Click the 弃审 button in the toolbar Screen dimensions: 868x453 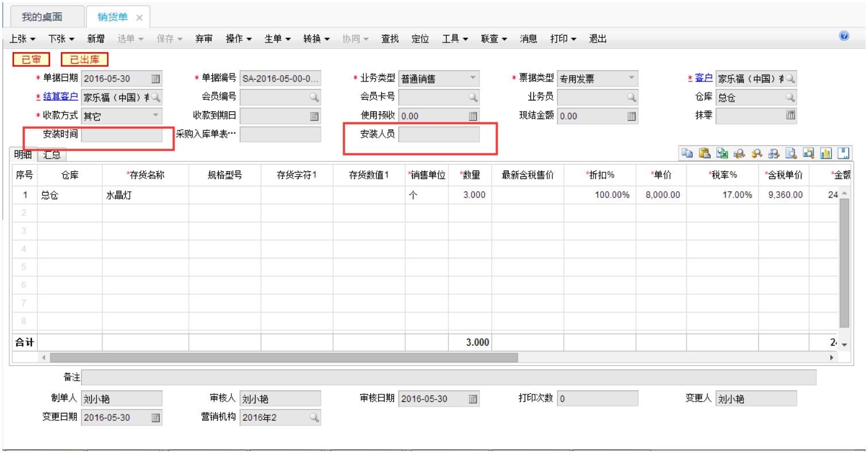pyautogui.click(x=205, y=39)
